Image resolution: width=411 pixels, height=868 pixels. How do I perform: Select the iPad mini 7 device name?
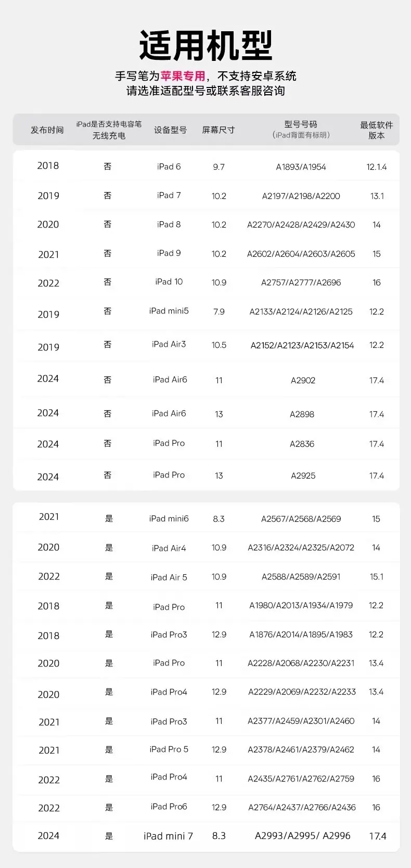(168, 836)
